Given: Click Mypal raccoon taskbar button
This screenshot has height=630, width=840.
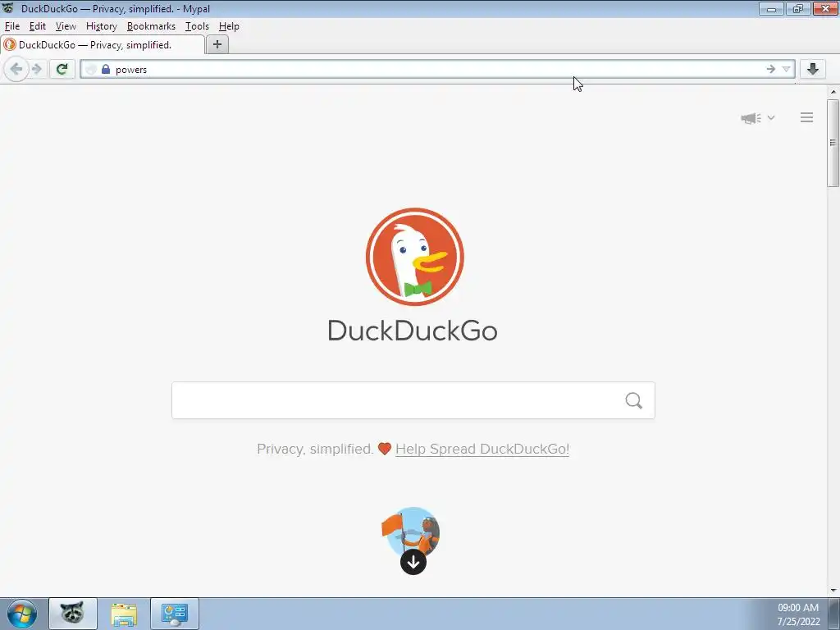Looking at the screenshot, I should click(x=73, y=614).
